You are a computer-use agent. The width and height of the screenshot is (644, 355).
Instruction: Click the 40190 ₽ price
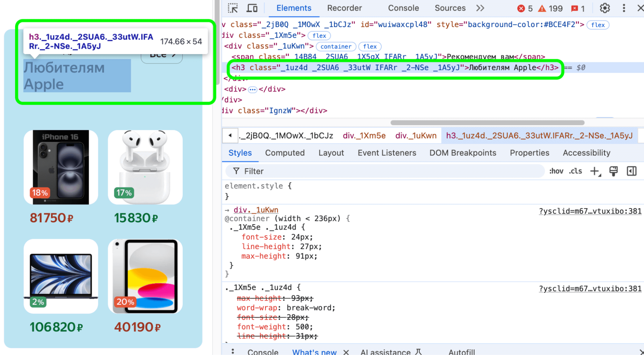click(x=138, y=327)
